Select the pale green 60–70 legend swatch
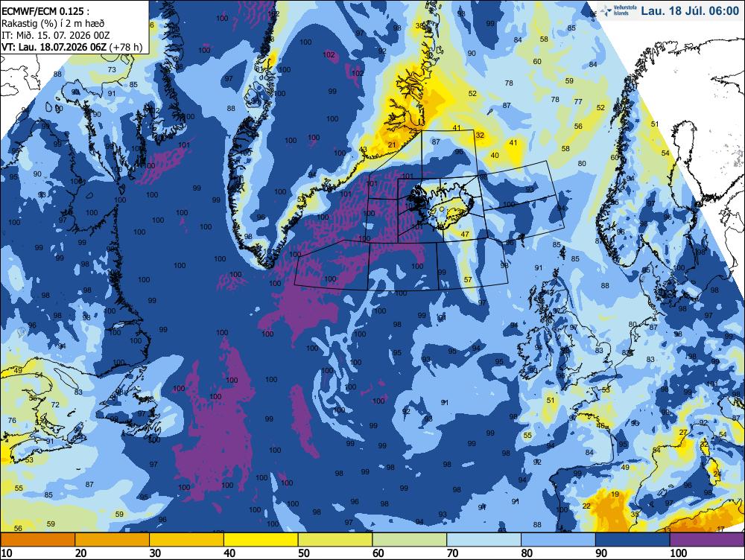This screenshot has width=745, height=560. [x=410, y=540]
